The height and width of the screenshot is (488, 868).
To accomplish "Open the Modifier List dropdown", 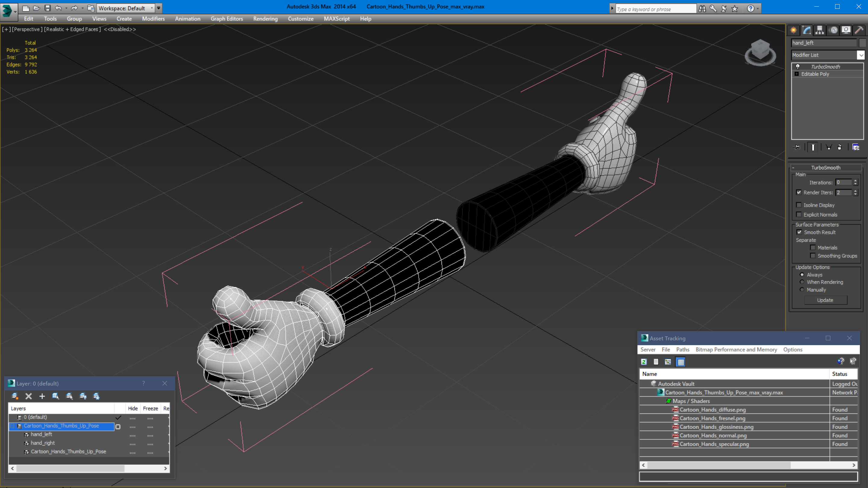I will click(861, 55).
